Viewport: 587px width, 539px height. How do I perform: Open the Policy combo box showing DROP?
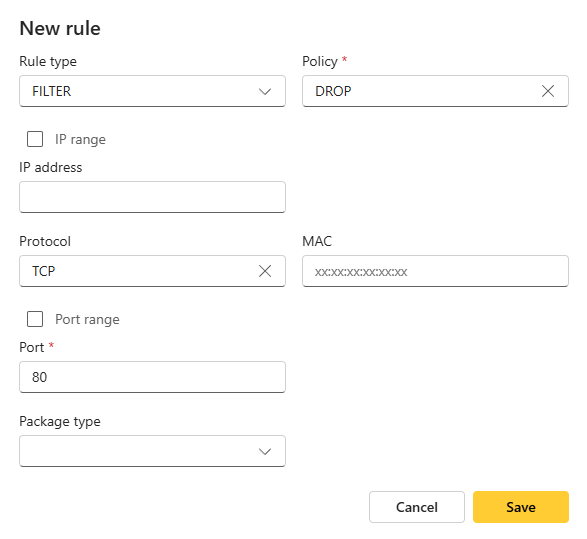(x=435, y=91)
